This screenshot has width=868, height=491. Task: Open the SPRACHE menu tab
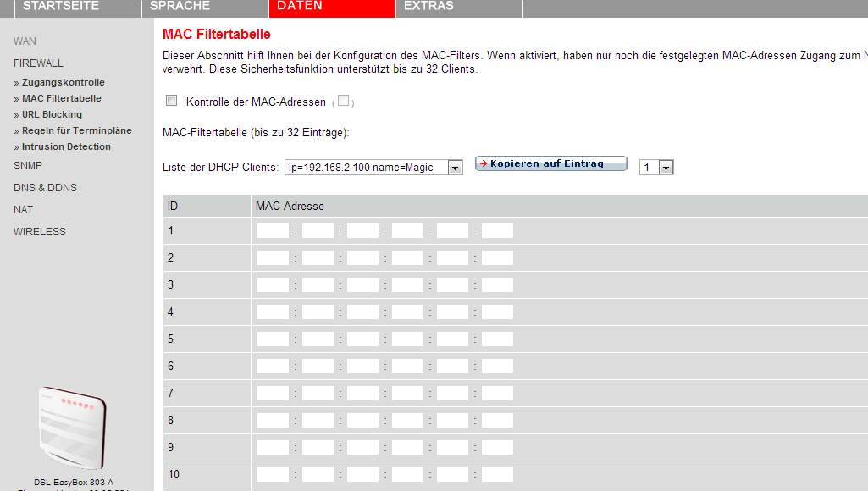pos(180,6)
